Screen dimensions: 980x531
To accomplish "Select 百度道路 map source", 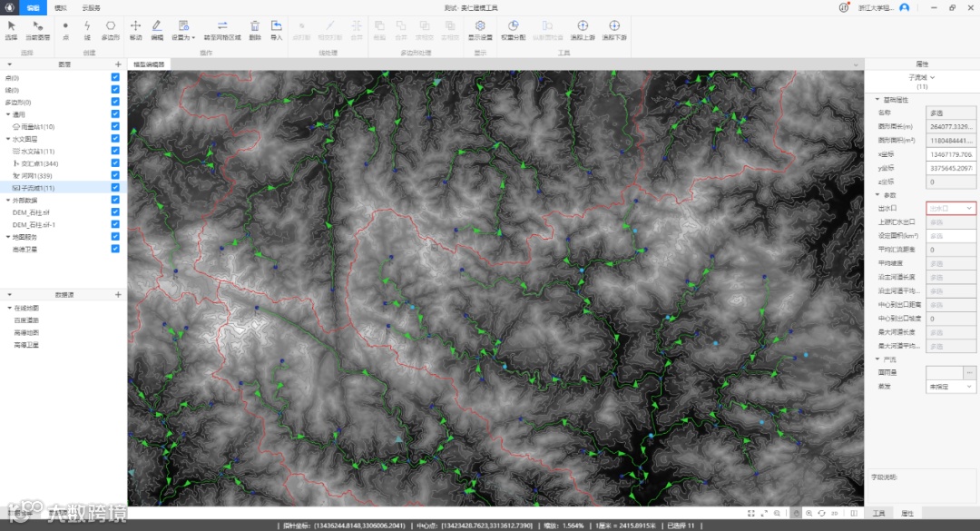I will (x=26, y=320).
